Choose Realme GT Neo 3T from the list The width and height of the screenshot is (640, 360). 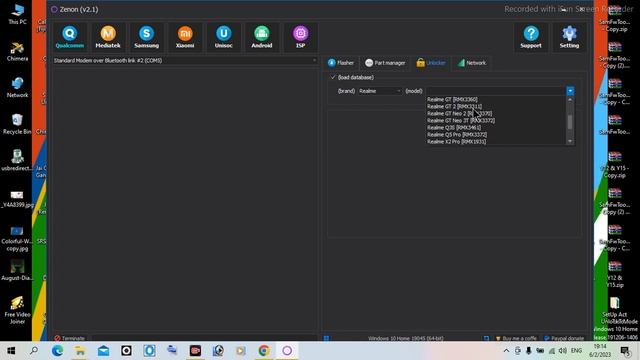461,120
